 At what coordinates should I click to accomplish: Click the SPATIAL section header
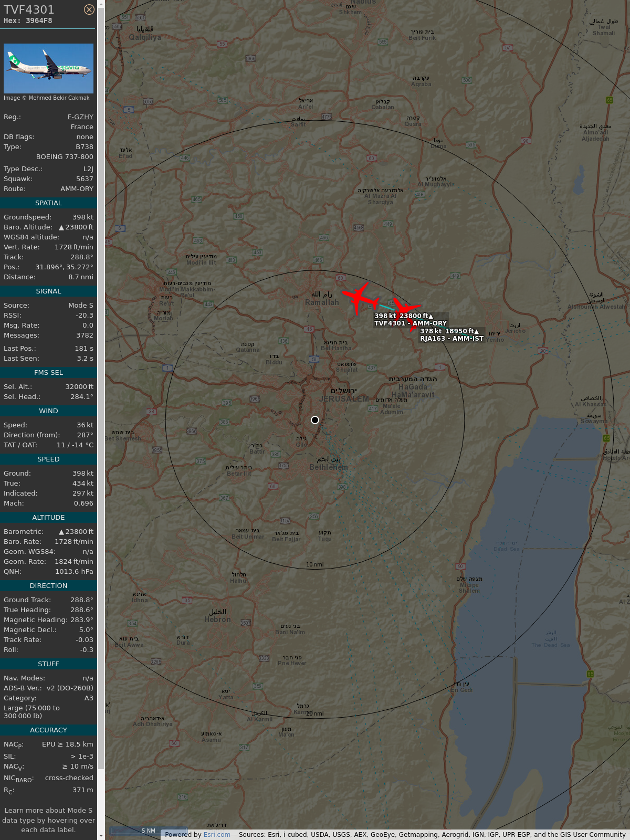(48, 203)
